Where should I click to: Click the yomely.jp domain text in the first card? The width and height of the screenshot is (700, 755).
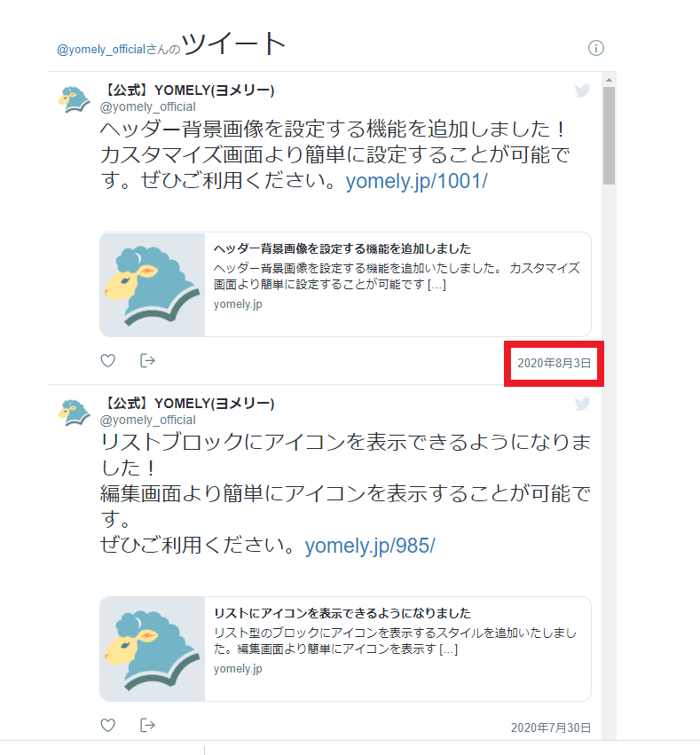238,304
